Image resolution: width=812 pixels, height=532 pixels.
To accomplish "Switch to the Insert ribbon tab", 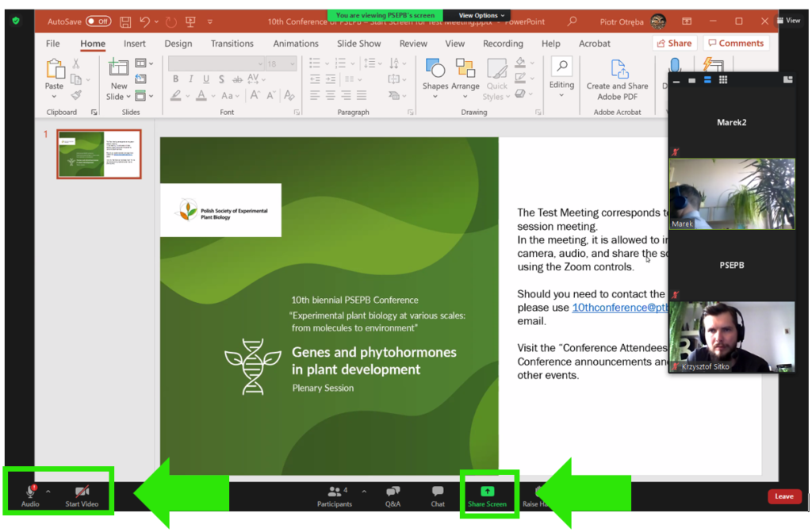I will click(x=135, y=44).
